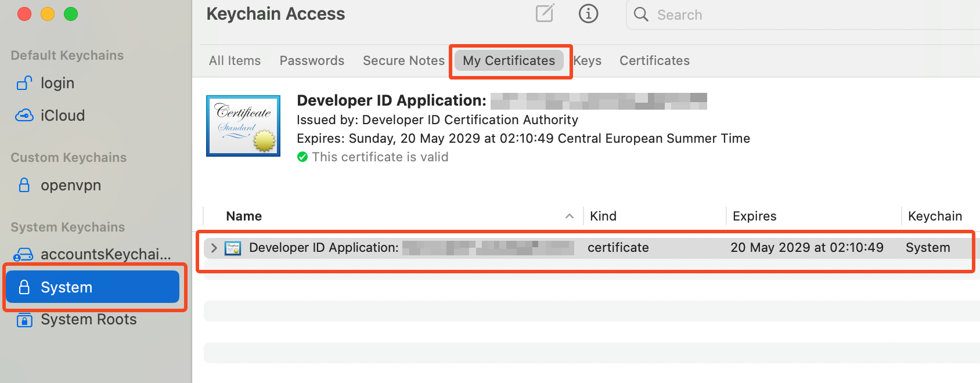
Task: Click the System keychain lock icon
Action: point(24,287)
